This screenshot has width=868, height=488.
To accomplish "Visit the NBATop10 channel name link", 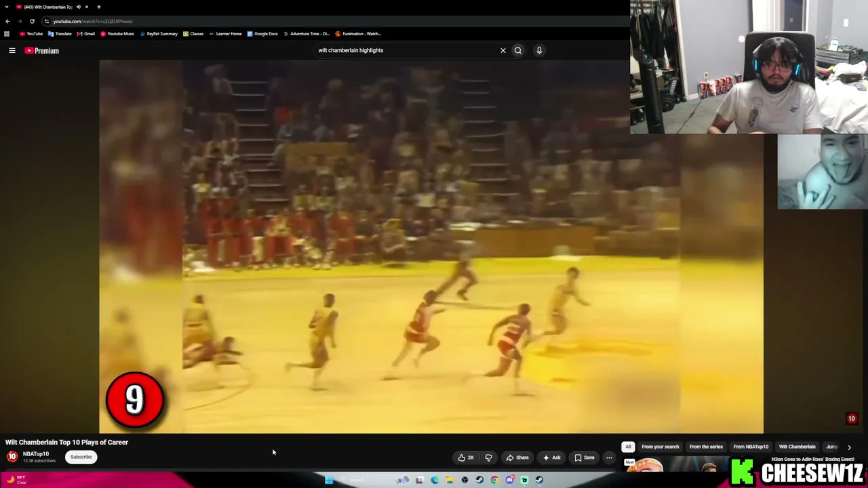I will coord(36,454).
